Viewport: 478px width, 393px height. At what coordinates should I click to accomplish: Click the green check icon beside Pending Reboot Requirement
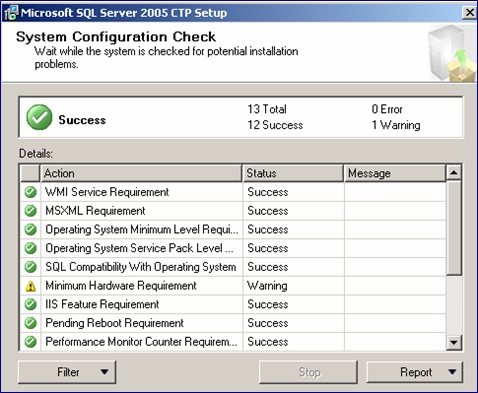pos(30,323)
